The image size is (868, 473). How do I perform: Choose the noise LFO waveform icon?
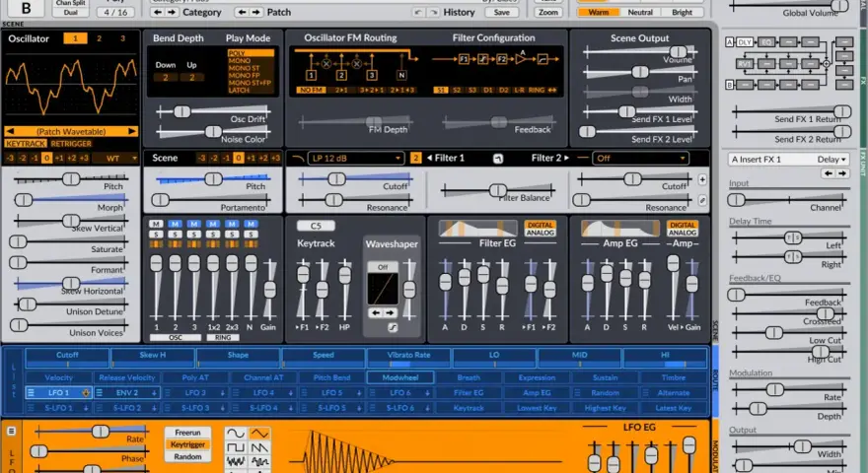[x=236, y=461]
